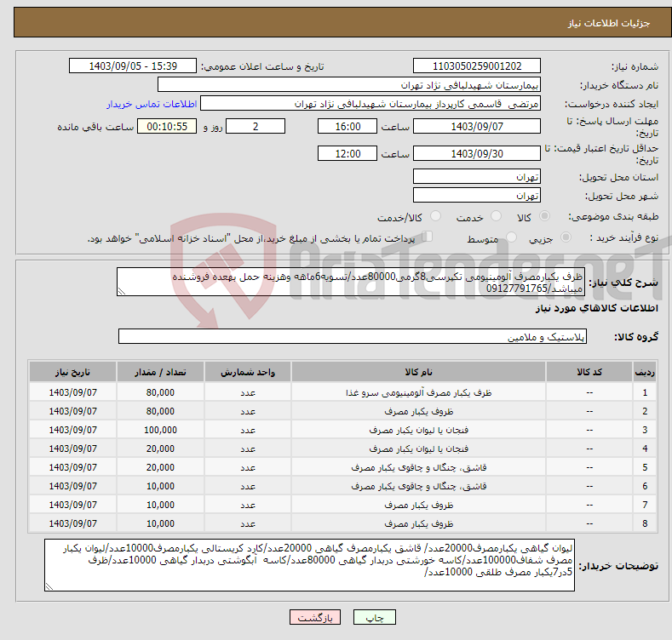Select the خدمت radio button

(496, 216)
